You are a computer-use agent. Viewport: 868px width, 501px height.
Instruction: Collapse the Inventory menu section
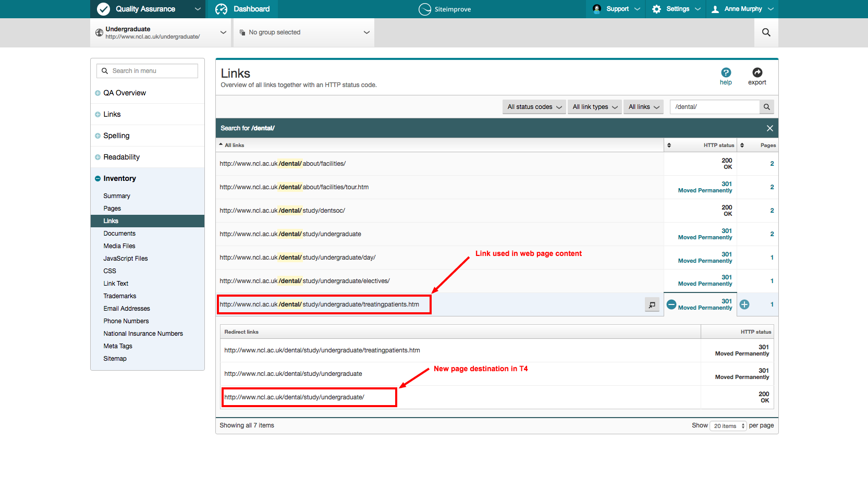coord(97,178)
